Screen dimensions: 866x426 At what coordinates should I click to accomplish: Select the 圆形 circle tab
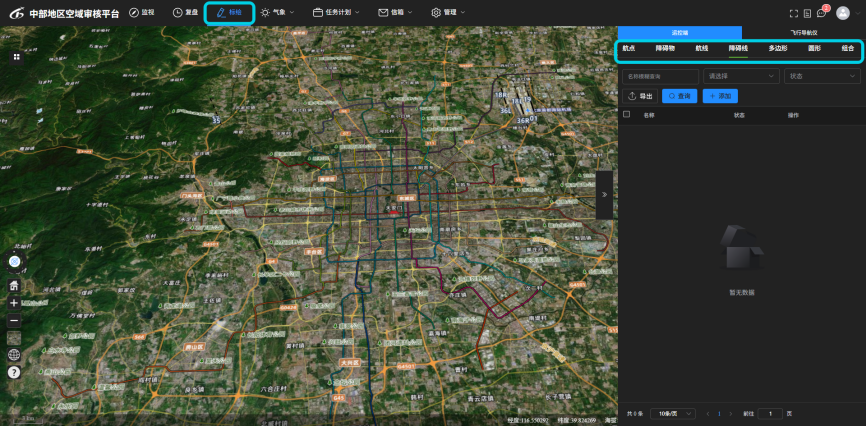tap(814, 49)
